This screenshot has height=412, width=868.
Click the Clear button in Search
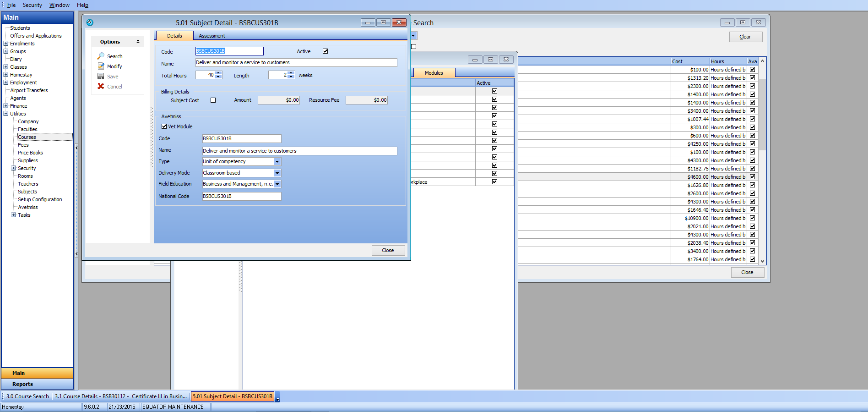coord(745,37)
